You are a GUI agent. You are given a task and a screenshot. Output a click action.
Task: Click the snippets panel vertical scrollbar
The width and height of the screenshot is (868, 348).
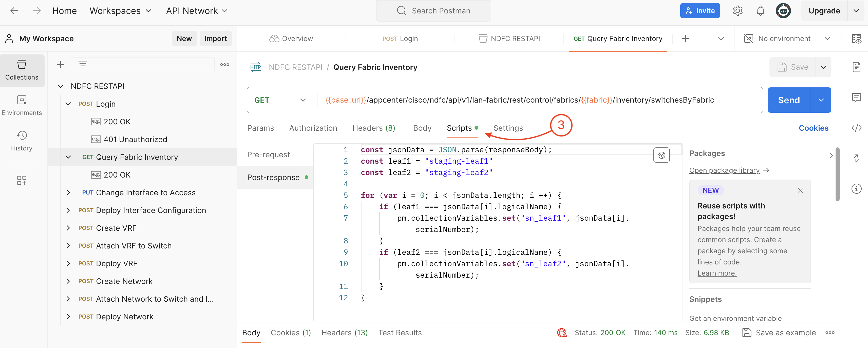point(837,174)
